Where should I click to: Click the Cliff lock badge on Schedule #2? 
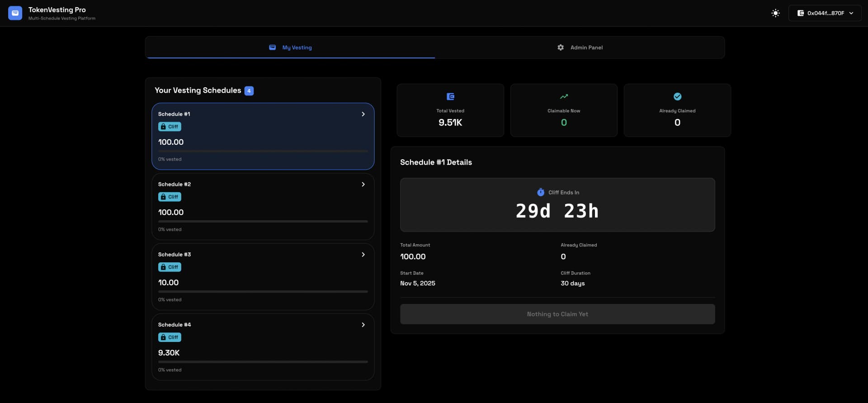[x=170, y=197]
